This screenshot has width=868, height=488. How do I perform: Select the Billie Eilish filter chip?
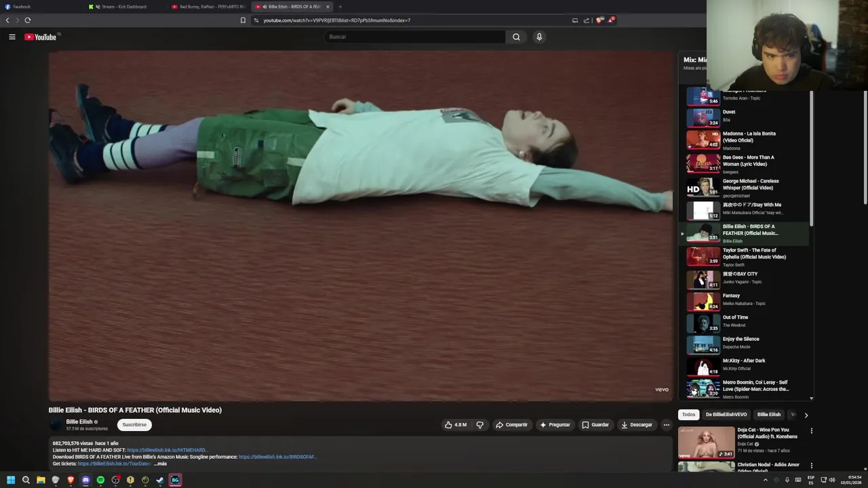pos(769,414)
